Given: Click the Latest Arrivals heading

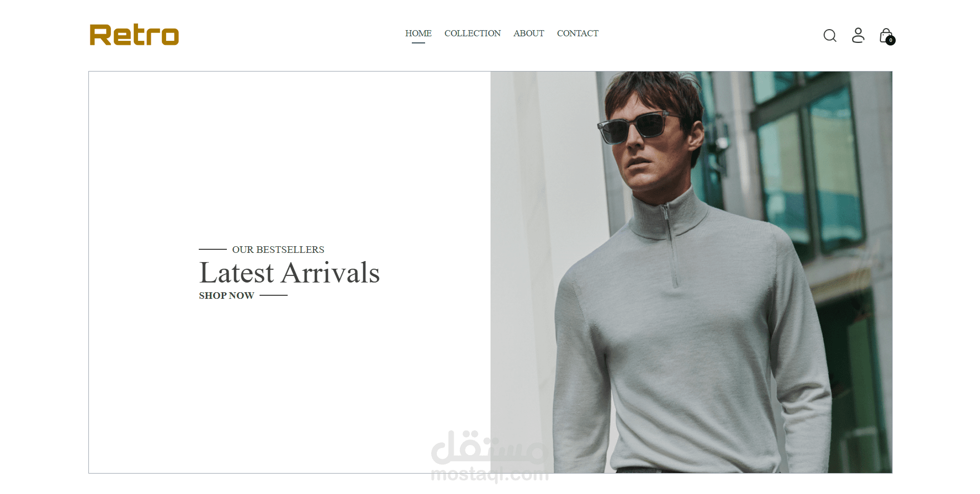Looking at the screenshot, I should click(289, 272).
